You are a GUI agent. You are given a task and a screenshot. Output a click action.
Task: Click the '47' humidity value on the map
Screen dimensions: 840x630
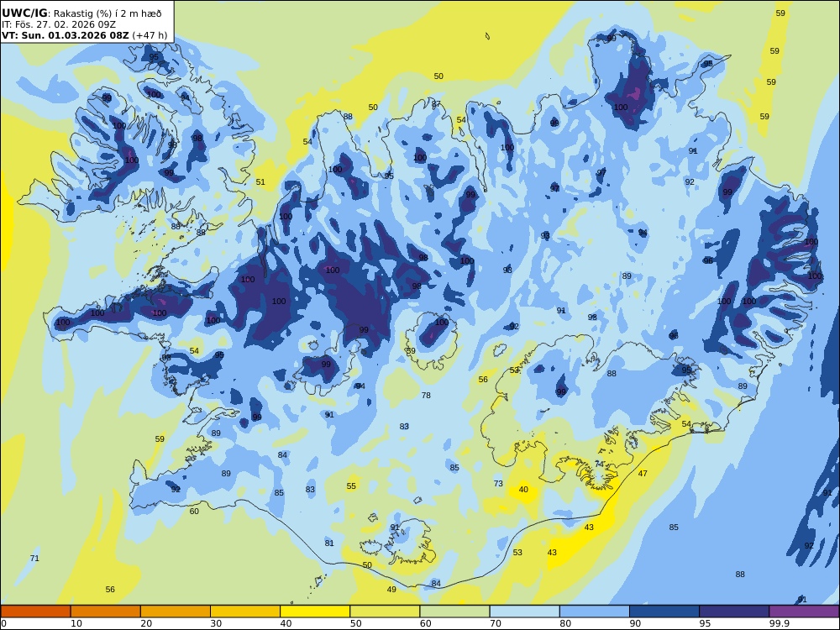(643, 474)
